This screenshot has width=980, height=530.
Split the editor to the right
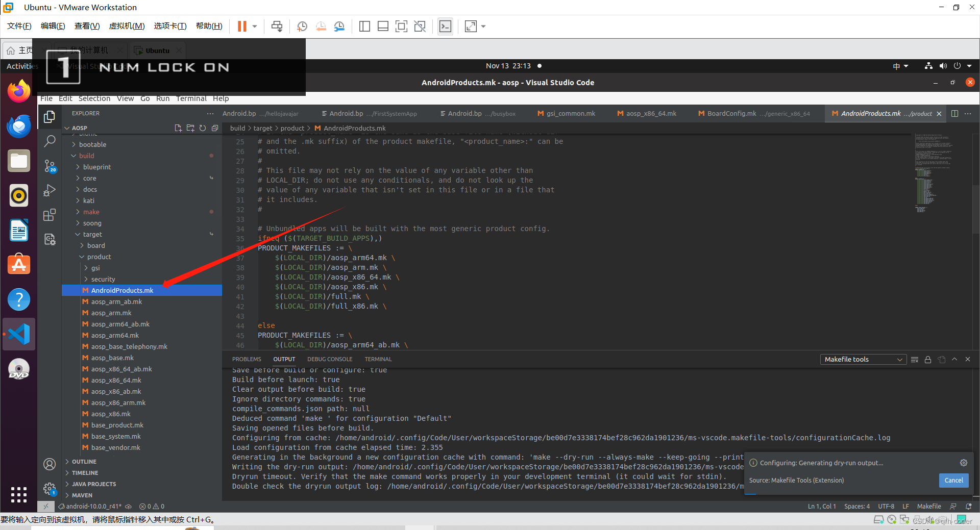click(954, 113)
